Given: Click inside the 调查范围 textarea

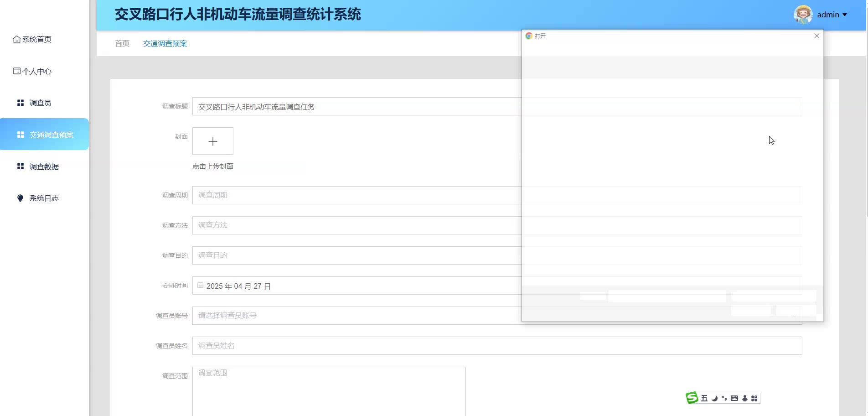Looking at the screenshot, I should point(329,391).
